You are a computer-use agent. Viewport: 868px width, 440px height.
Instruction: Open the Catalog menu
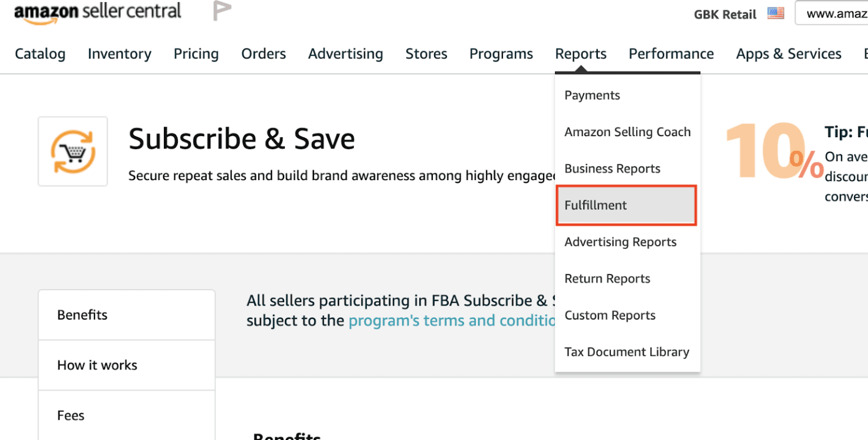tap(40, 54)
